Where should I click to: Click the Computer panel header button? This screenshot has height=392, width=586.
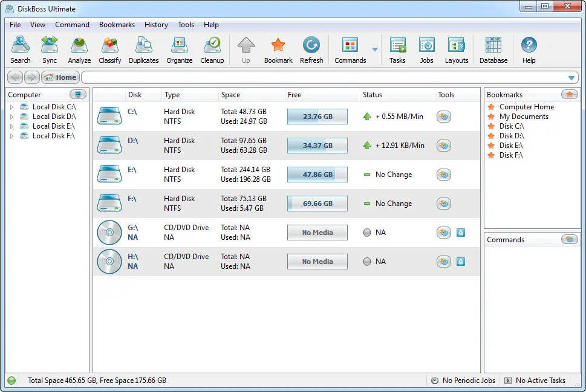[78, 94]
